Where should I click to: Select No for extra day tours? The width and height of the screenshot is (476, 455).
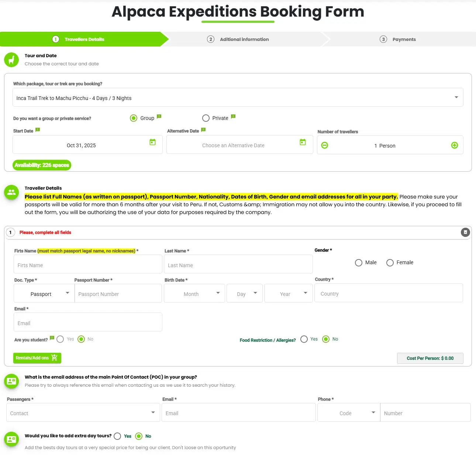[139, 436]
